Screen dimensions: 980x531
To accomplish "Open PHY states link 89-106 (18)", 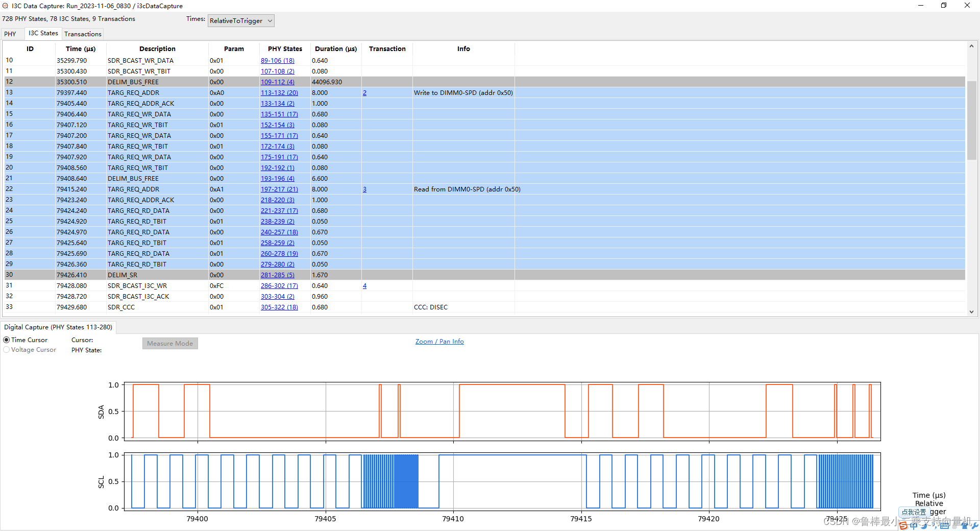I will 277,61.
